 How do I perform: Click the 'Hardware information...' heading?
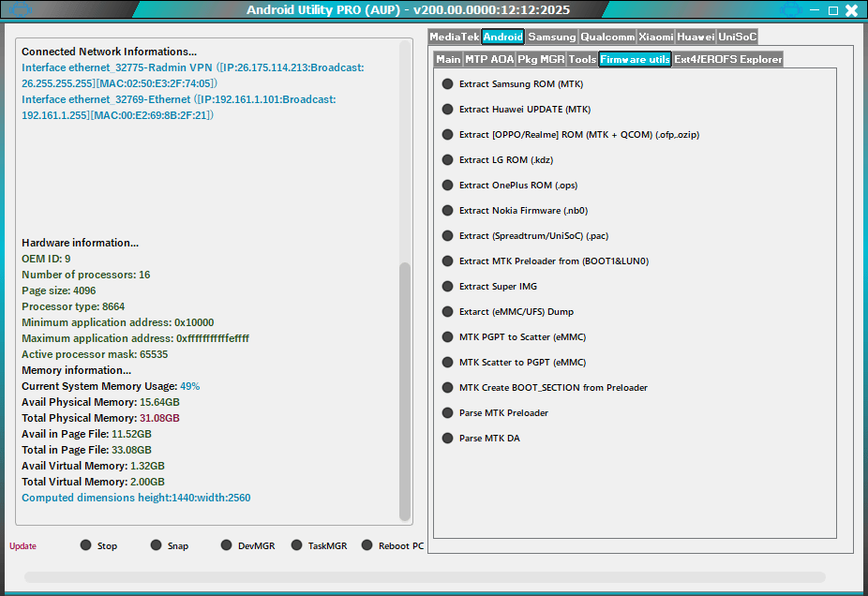[81, 243]
